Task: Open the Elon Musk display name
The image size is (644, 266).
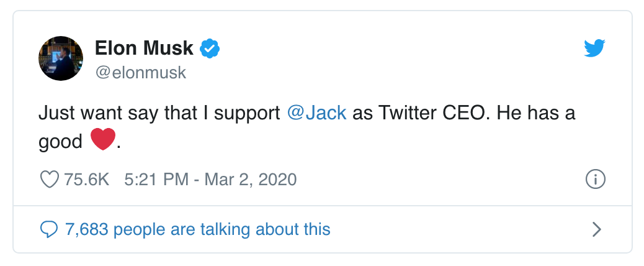Action: tap(144, 48)
